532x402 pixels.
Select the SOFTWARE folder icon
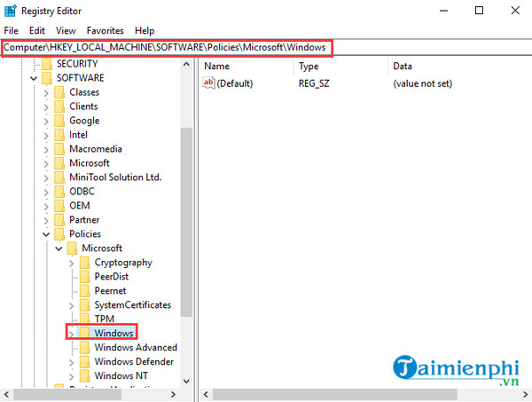click(47, 78)
